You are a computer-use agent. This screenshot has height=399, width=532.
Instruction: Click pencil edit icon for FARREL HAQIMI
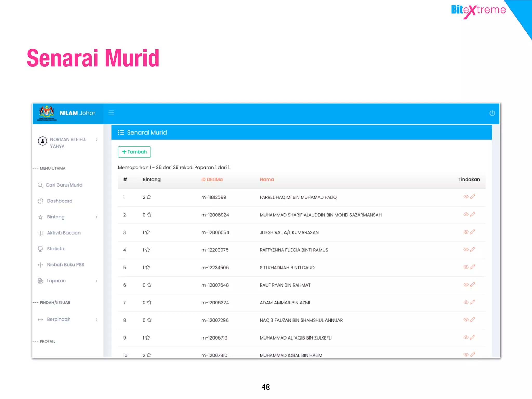(472, 197)
